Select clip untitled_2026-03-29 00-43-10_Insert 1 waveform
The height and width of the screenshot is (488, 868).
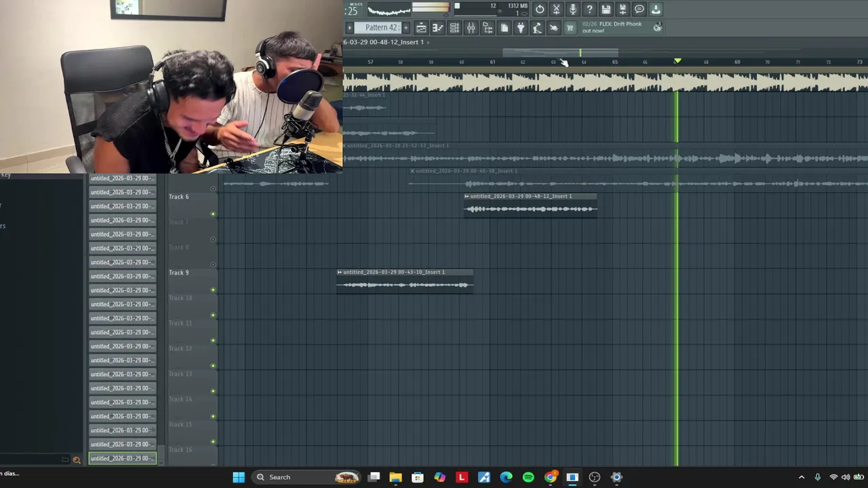405,285
